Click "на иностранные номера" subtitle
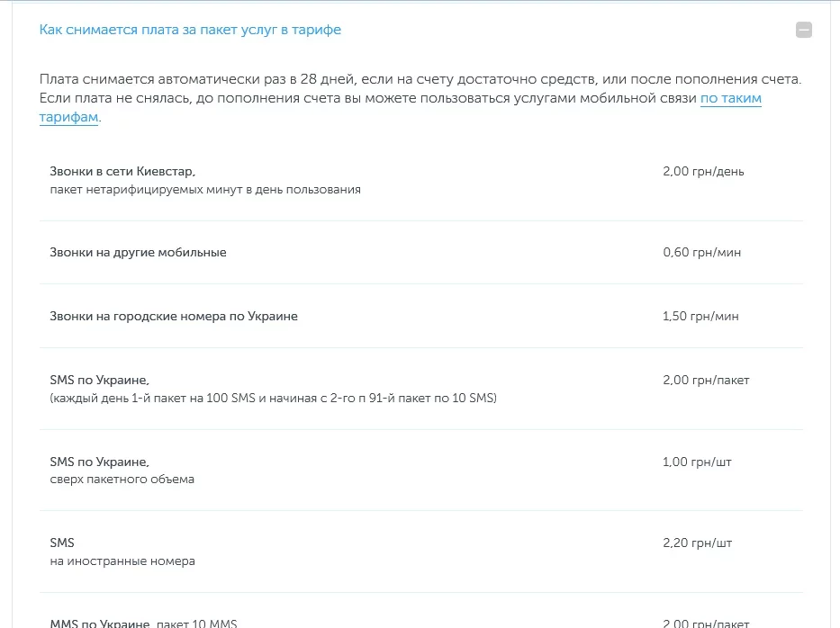 tap(122, 561)
